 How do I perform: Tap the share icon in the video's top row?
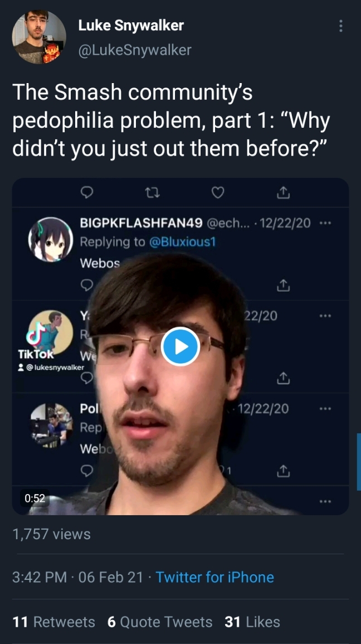(284, 192)
